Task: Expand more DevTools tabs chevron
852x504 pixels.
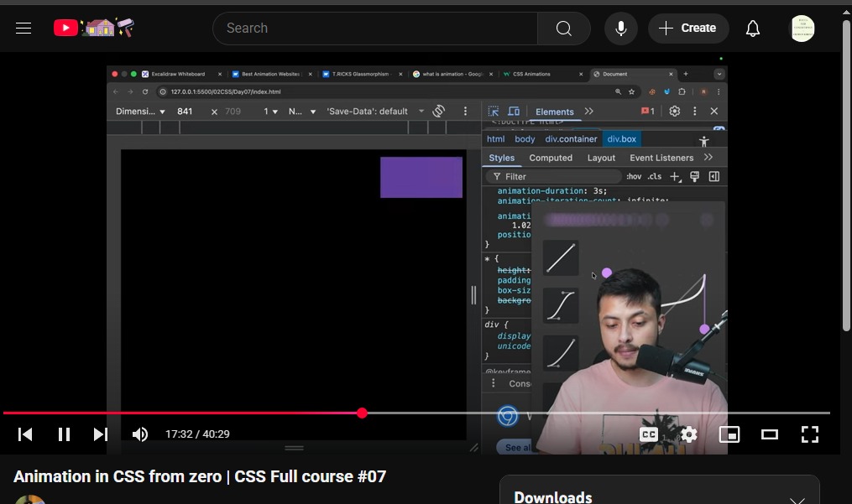Action: (x=589, y=112)
